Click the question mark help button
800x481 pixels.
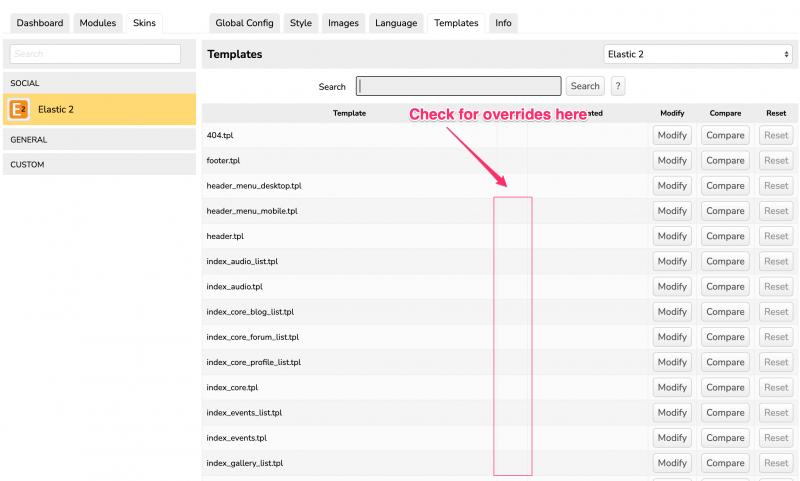click(x=618, y=87)
